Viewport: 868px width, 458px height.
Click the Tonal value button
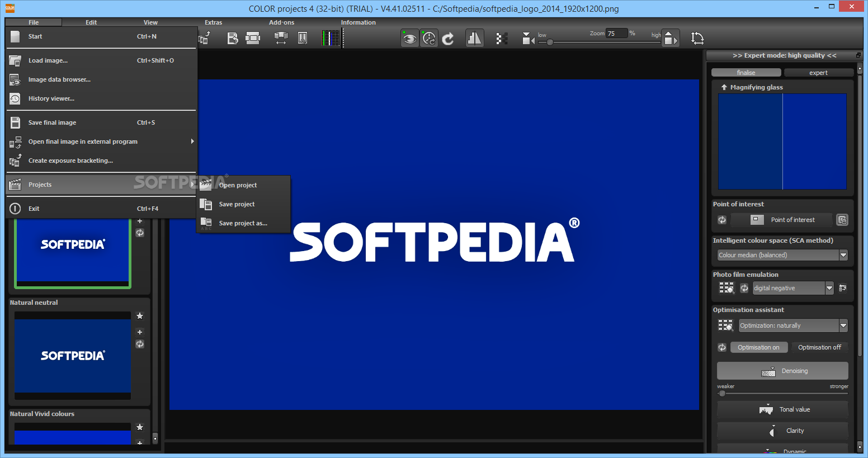(x=782, y=409)
